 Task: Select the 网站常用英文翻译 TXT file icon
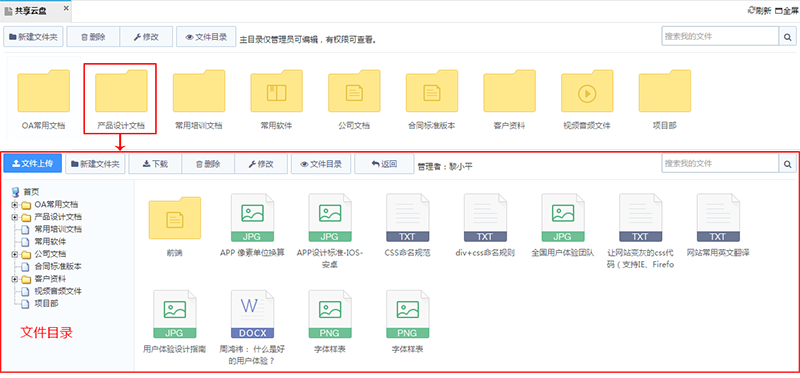[x=718, y=217]
